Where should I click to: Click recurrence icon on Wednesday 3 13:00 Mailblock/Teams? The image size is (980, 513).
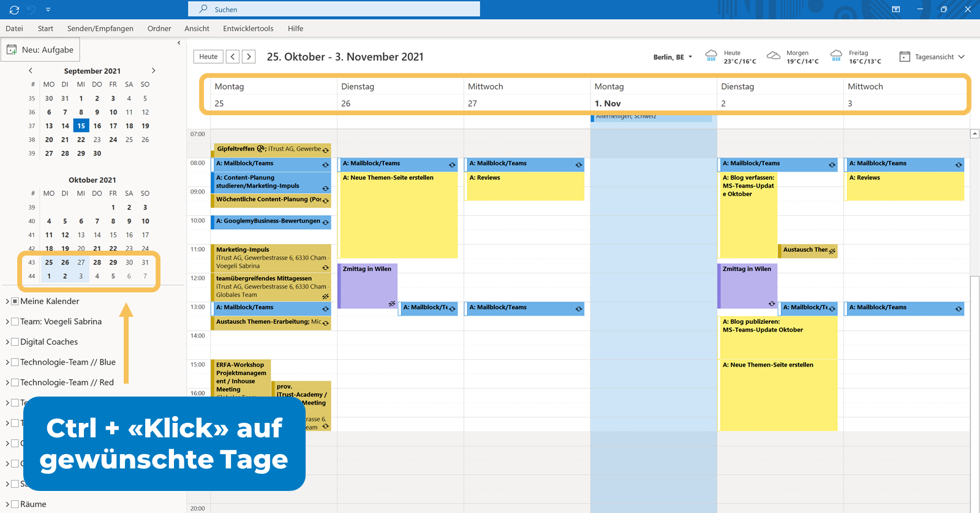959,309
